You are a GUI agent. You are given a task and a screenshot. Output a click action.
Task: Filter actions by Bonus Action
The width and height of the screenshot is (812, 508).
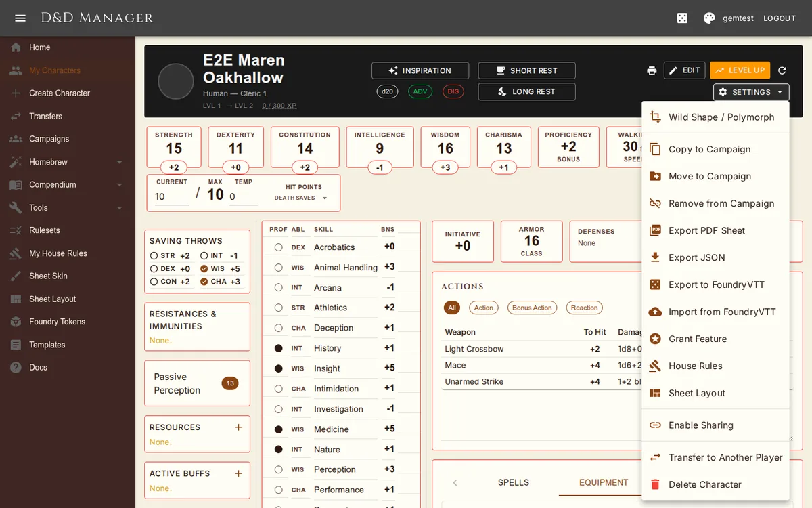(x=532, y=308)
